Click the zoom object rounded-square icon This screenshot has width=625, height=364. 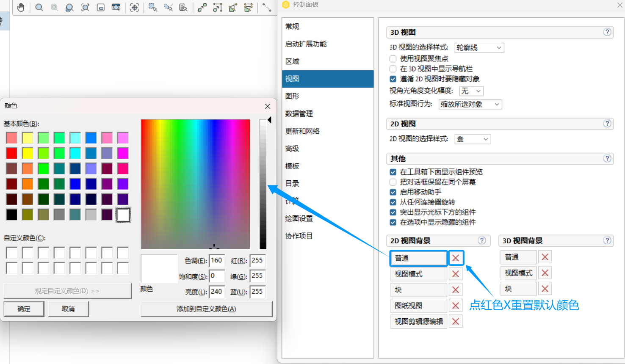point(100,8)
